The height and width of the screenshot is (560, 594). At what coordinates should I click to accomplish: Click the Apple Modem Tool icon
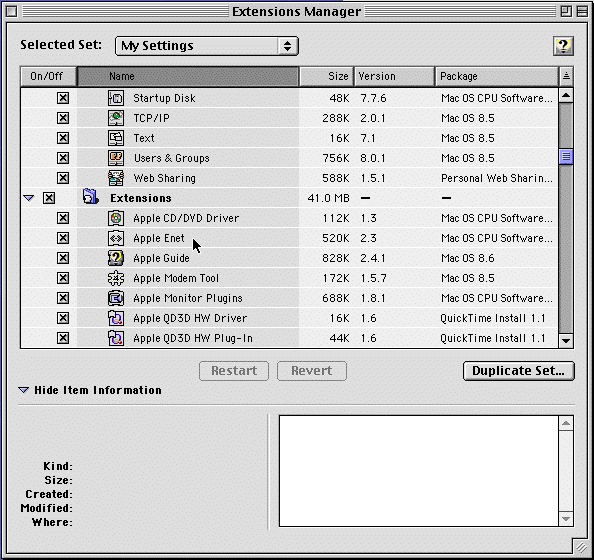pyautogui.click(x=116, y=278)
